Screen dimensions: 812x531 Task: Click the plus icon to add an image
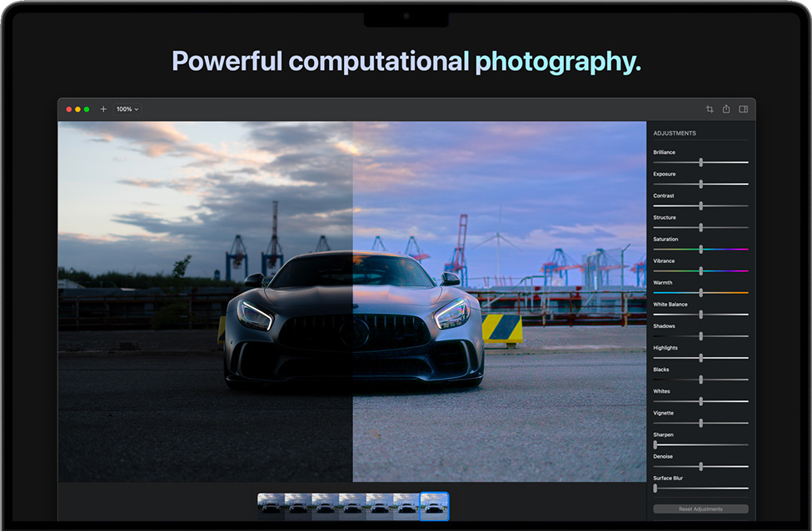(103, 109)
